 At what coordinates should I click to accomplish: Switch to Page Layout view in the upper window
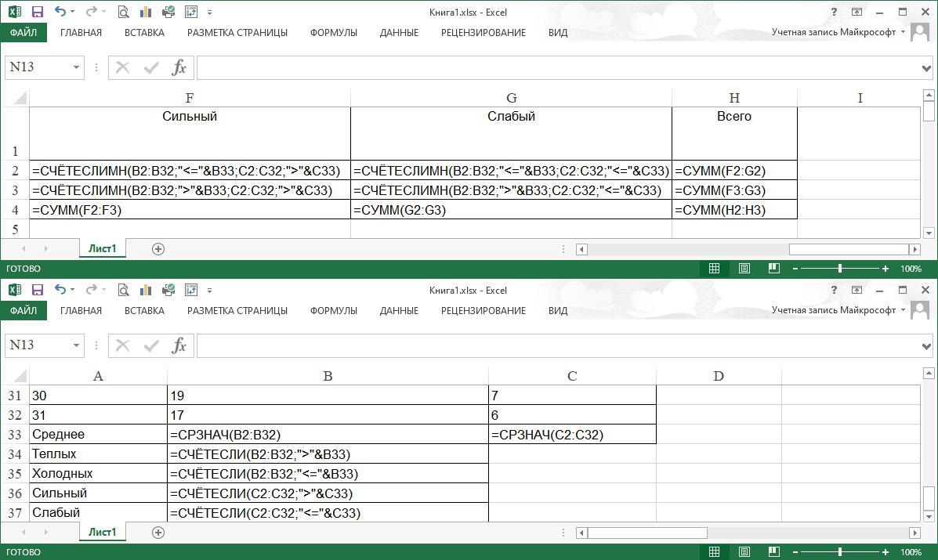click(744, 269)
